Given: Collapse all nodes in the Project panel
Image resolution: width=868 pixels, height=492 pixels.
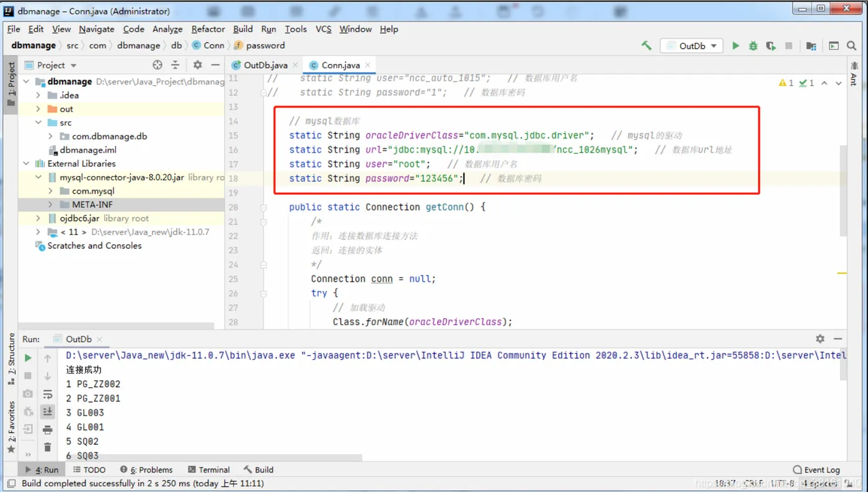Looking at the screenshot, I should pos(175,65).
